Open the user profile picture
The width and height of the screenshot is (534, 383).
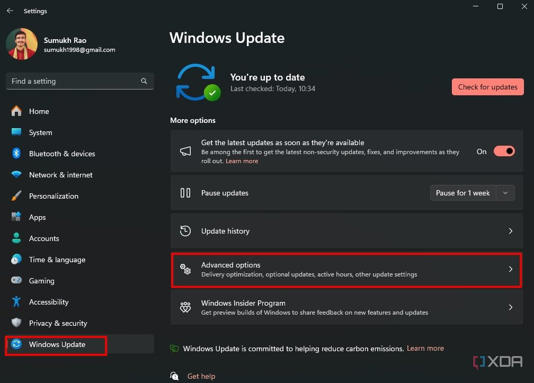tap(22, 44)
